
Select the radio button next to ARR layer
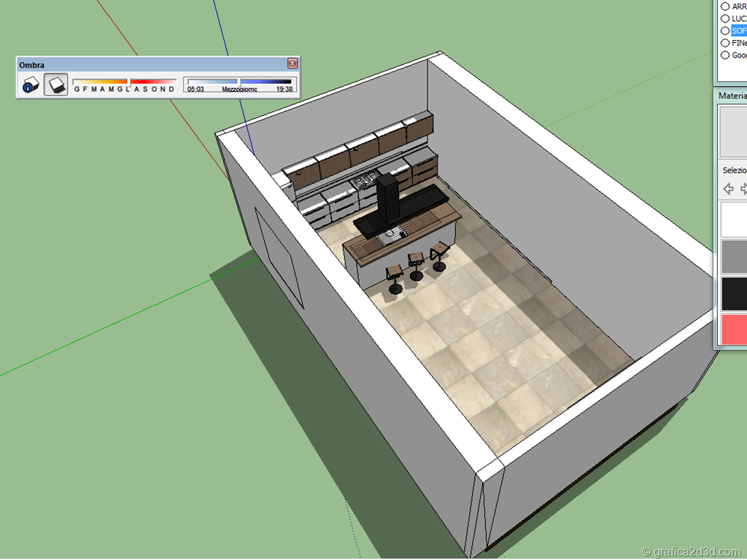(725, 7)
